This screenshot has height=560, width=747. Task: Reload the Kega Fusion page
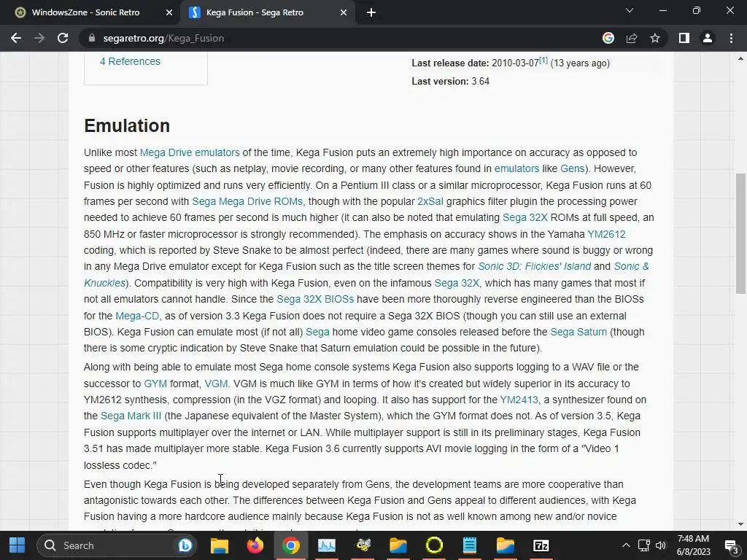point(63,38)
